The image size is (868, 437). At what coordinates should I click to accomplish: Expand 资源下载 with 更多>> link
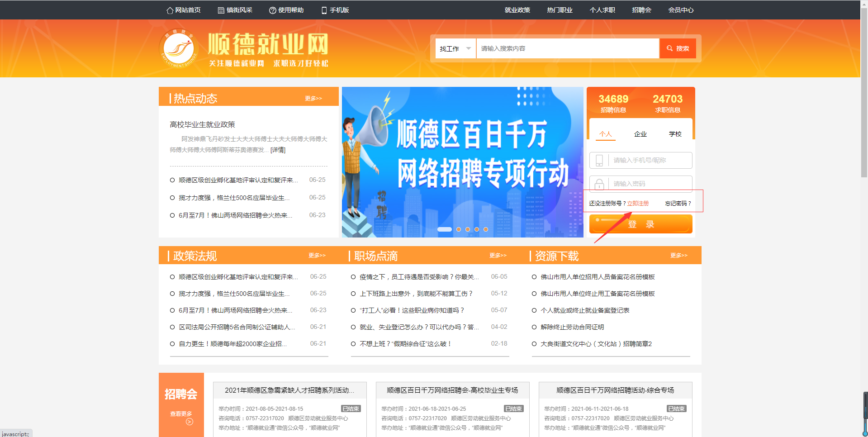[678, 256]
